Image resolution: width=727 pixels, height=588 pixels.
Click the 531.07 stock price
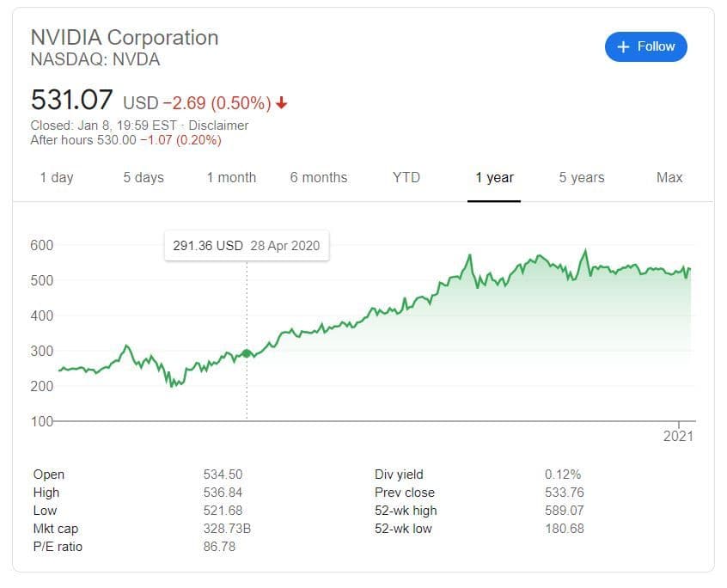[72, 100]
